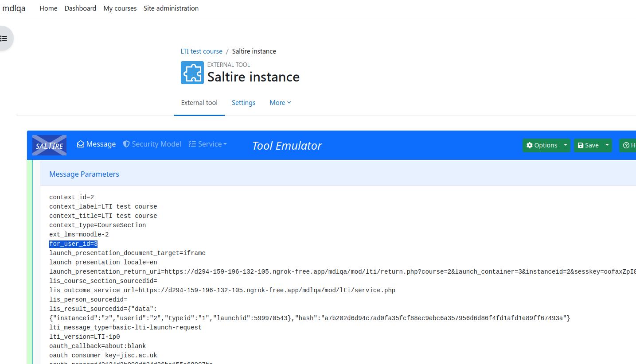Open the course index drawer icon
This screenshot has height=364, width=636.
[x=4, y=39]
